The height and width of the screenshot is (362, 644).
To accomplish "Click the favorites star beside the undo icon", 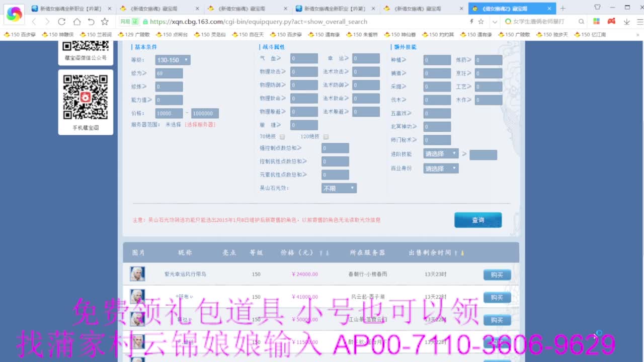I will (x=105, y=22).
